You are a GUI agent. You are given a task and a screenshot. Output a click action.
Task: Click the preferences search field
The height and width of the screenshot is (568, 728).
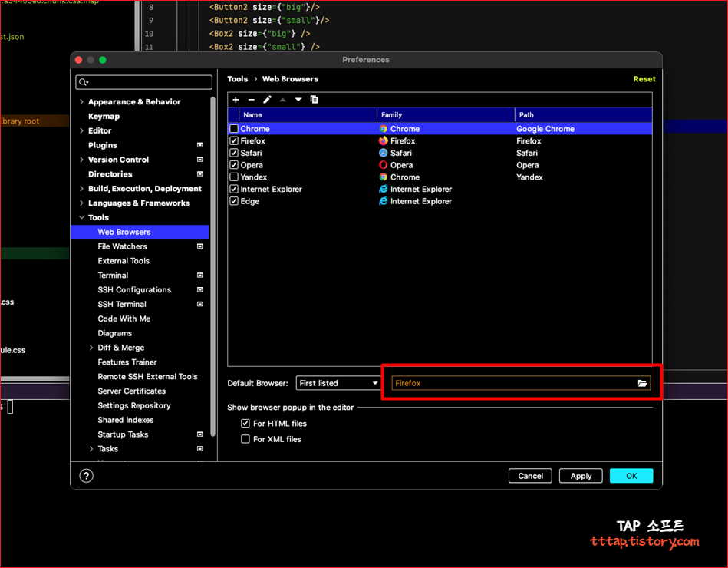click(x=144, y=82)
